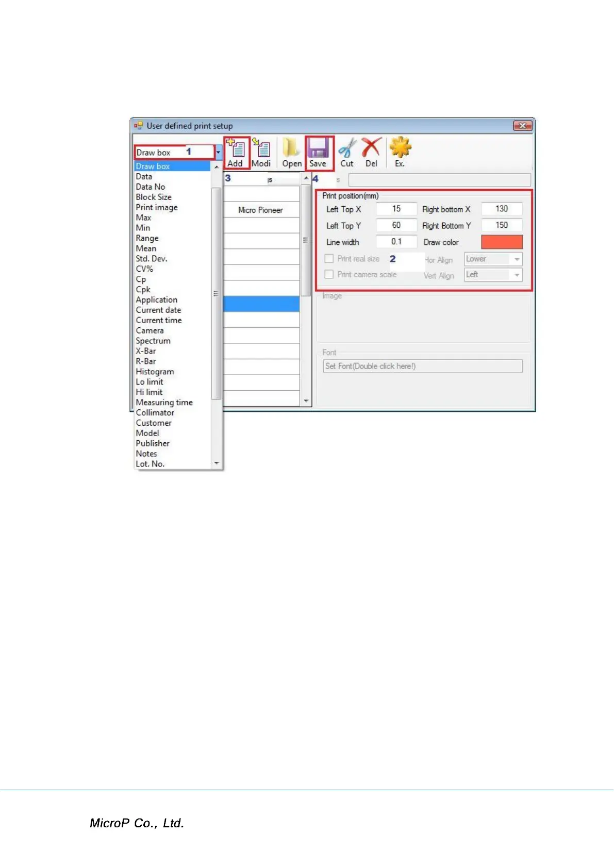Pick Publisher from the list
Image resolution: width=614 pixels, height=868 pixels.
(x=172, y=443)
